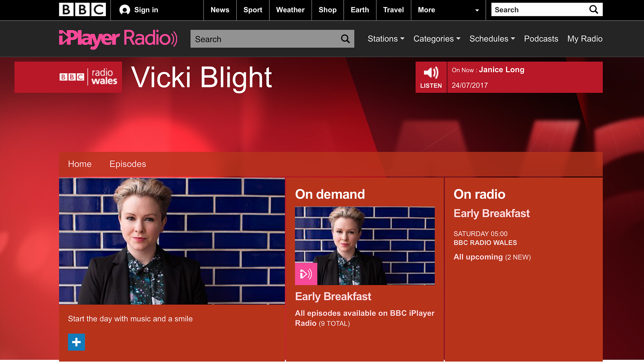The height and width of the screenshot is (364, 644).
Task: Open the Stations dropdown
Action: click(x=386, y=39)
